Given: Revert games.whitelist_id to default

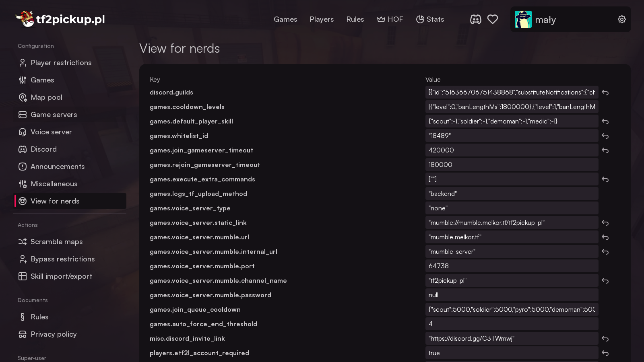Looking at the screenshot, I should pyautogui.click(x=605, y=136).
